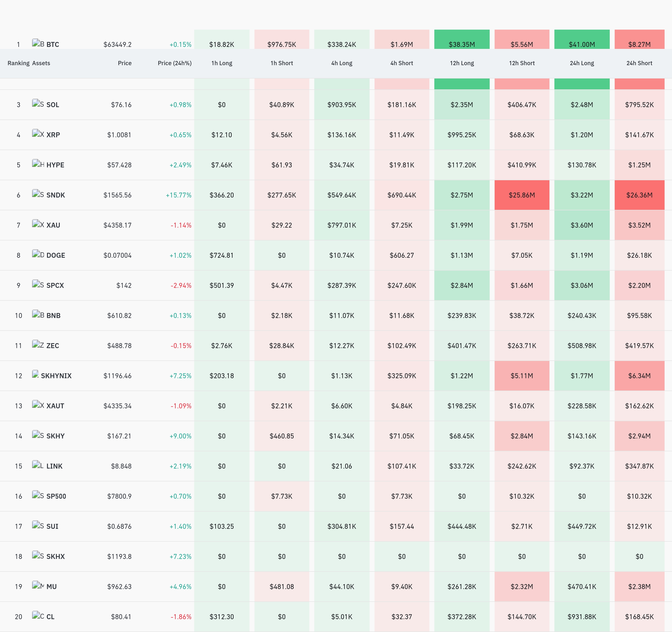Select SNDK 12h Short cell "$25.86M"
The image size is (672, 632).
coord(522,195)
